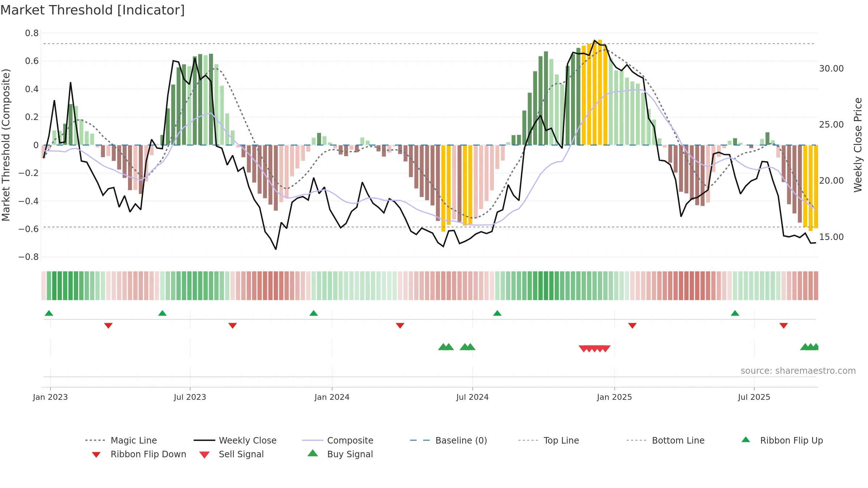Hide the Weekly Close series via legend

tap(235, 440)
